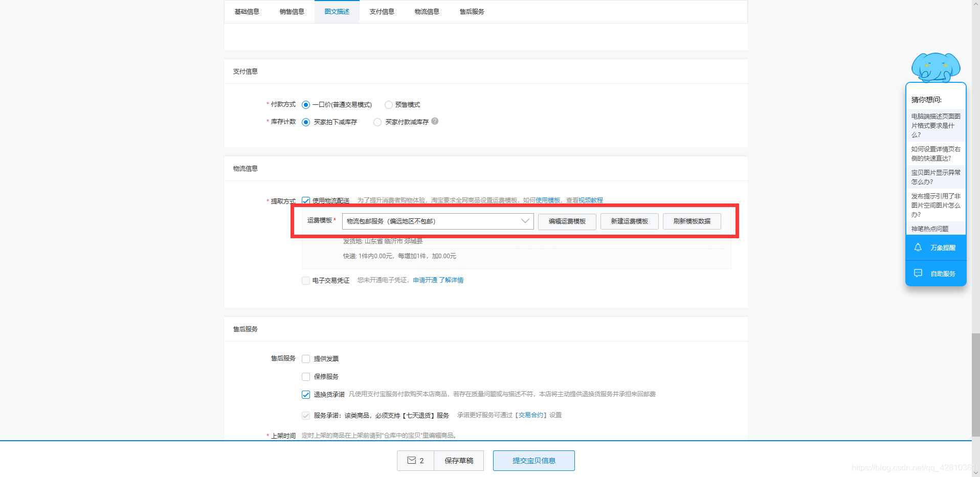The height and width of the screenshot is (477, 980).
Task: Enable 保修服务 checkbox
Action: click(306, 377)
